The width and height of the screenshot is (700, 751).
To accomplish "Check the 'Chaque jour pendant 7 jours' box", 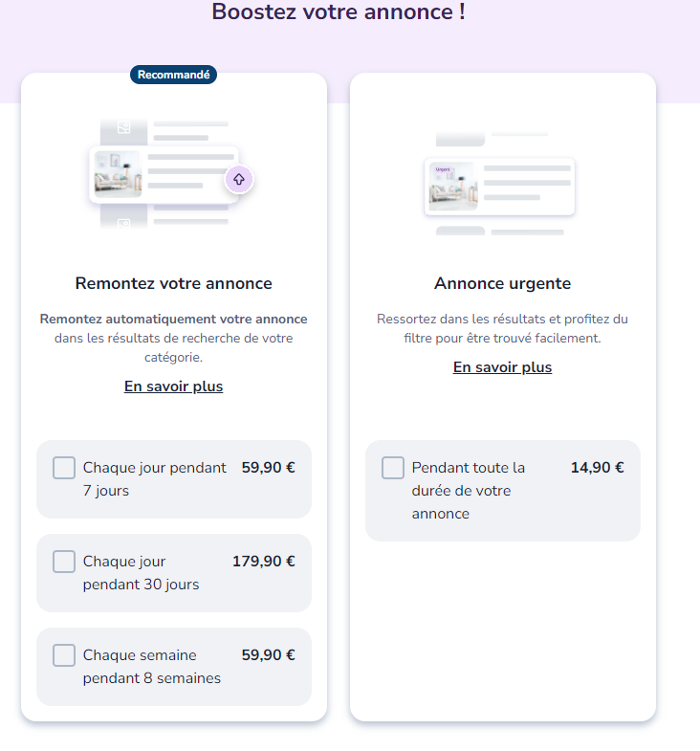I will 64,468.
